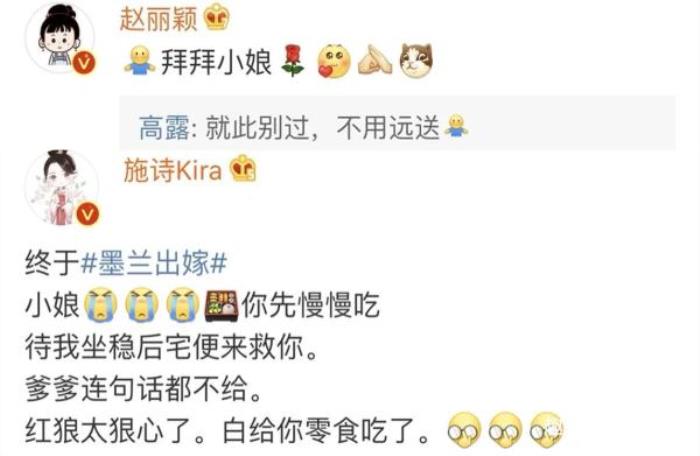The width and height of the screenshot is (700, 456).
Task: Click the username 赵丽颖
Action: point(158,19)
